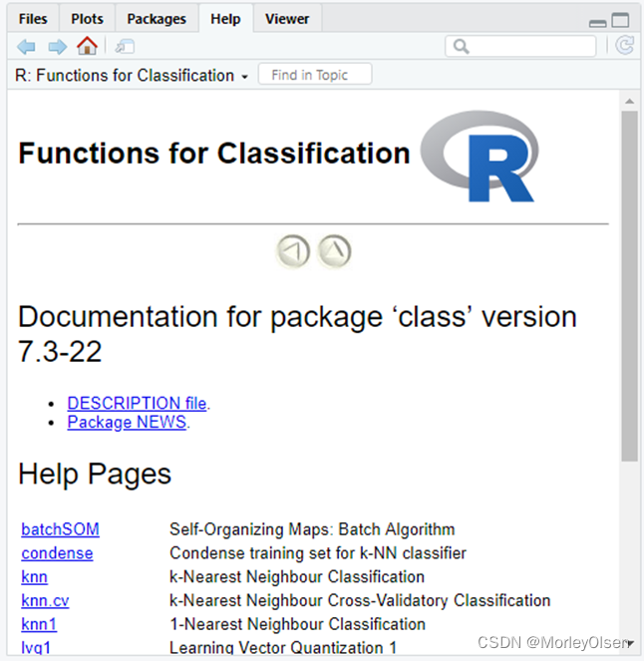The image size is (644, 661).
Task: Switch to the Files tab
Action: [33, 19]
